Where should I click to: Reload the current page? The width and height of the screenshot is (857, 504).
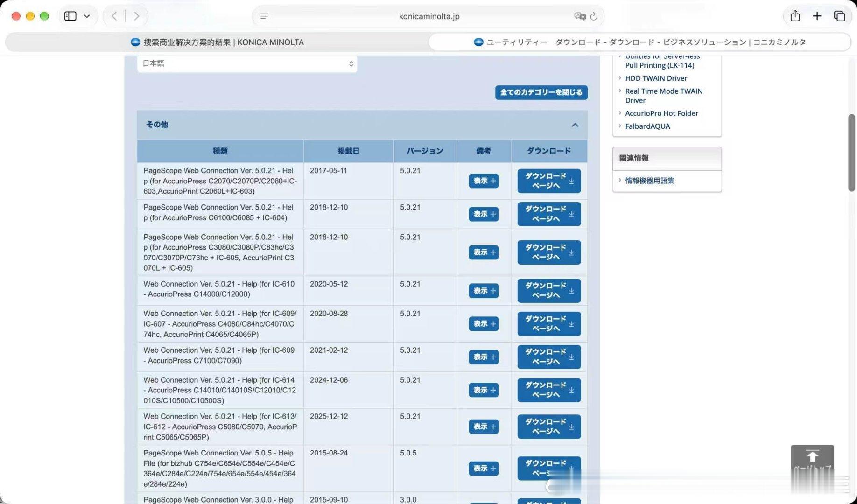(x=594, y=16)
